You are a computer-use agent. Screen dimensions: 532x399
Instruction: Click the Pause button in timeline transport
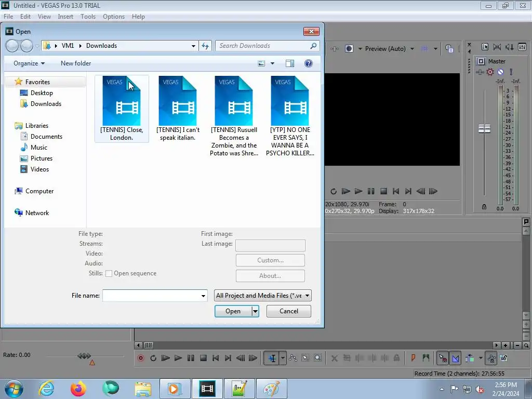pyautogui.click(x=191, y=358)
